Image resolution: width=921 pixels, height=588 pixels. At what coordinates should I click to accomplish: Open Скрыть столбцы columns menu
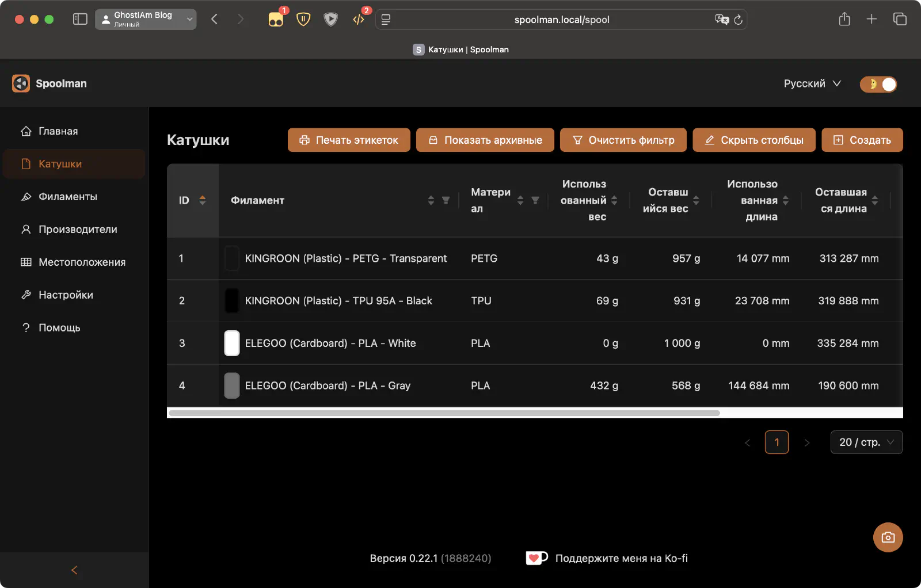point(754,140)
